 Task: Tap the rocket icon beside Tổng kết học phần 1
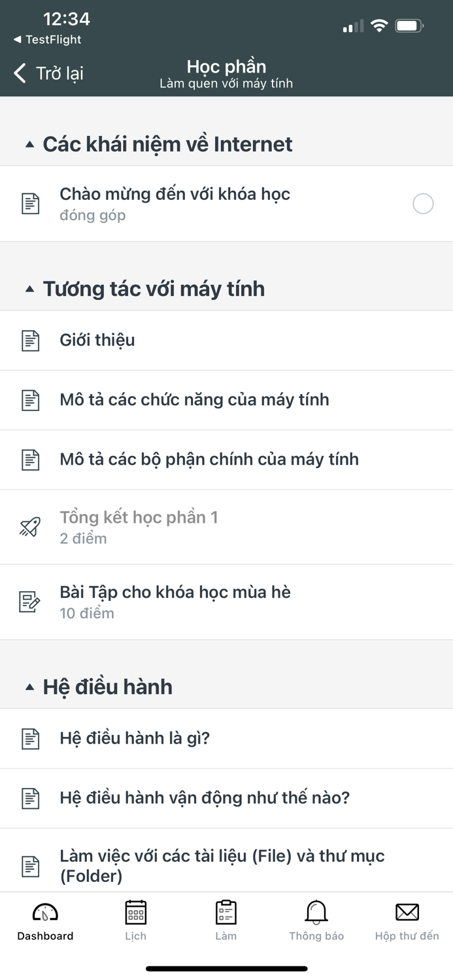pos(30,527)
